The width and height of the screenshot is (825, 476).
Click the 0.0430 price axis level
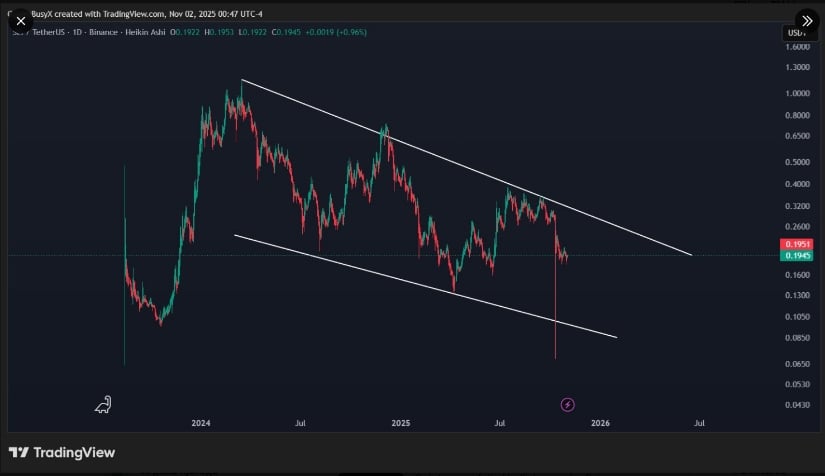coord(798,404)
